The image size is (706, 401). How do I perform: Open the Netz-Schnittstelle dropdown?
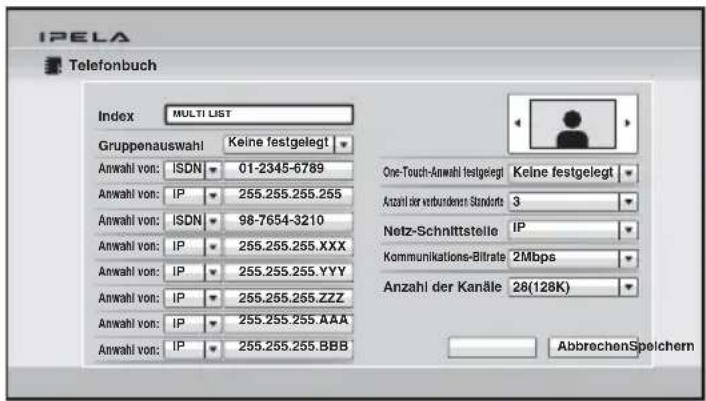pyautogui.click(x=573, y=230)
